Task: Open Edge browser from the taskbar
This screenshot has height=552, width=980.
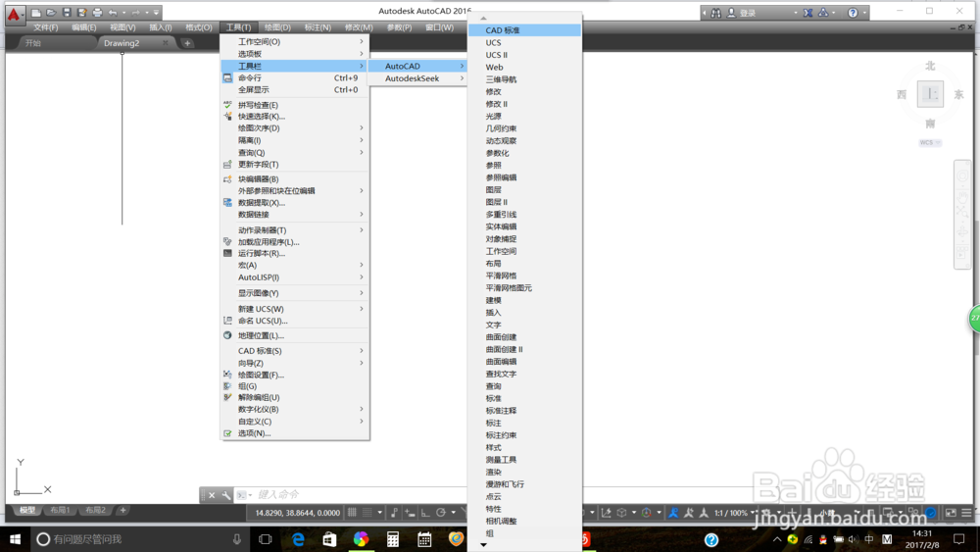Action: [298, 539]
